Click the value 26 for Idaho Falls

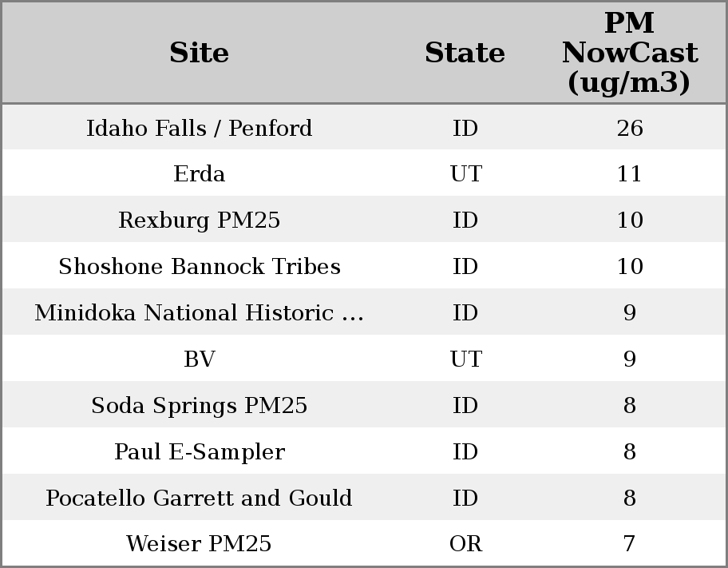tap(629, 128)
